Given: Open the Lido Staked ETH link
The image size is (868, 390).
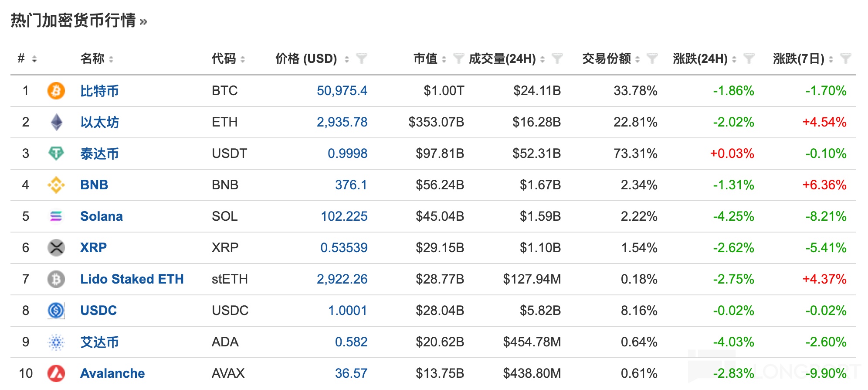Looking at the screenshot, I should [x=132, y=279].
